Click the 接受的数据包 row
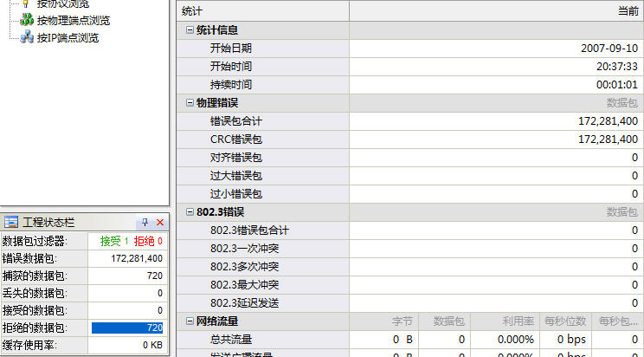This screenshot has height=357, width=644. tap(84, 310)
